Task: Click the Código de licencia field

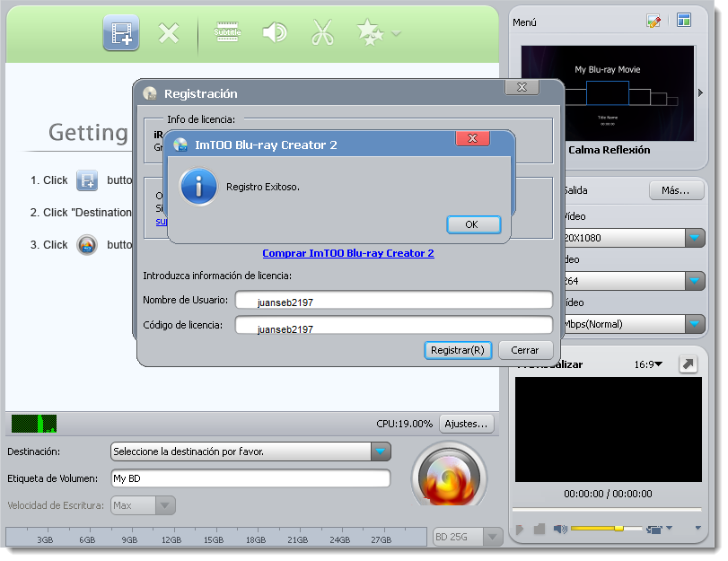Action: coord(394,325)
